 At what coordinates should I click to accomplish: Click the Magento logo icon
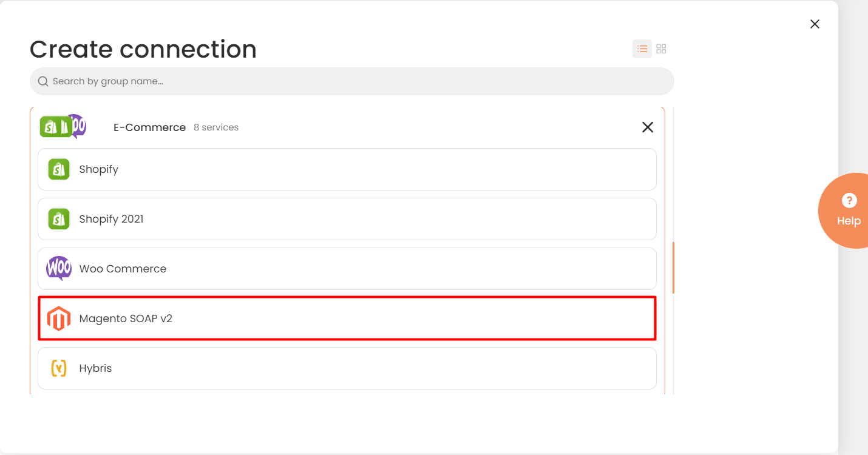tap(59, 318)
